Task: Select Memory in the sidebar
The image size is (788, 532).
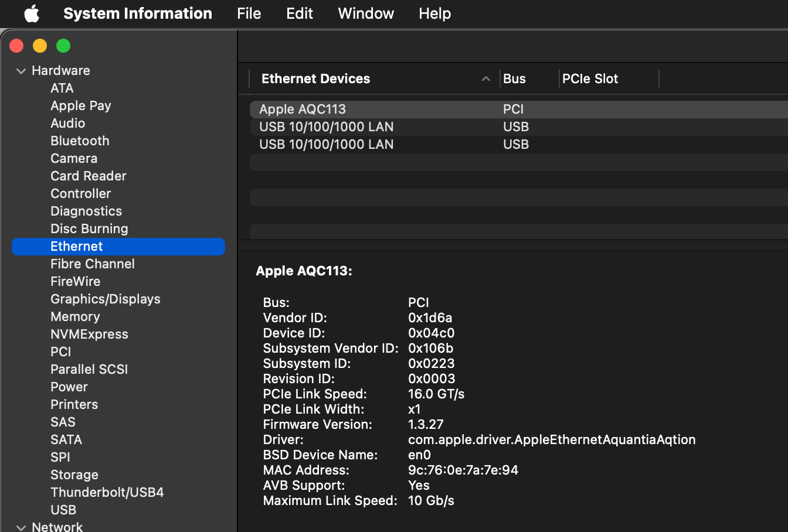Action: click(75, 316)
